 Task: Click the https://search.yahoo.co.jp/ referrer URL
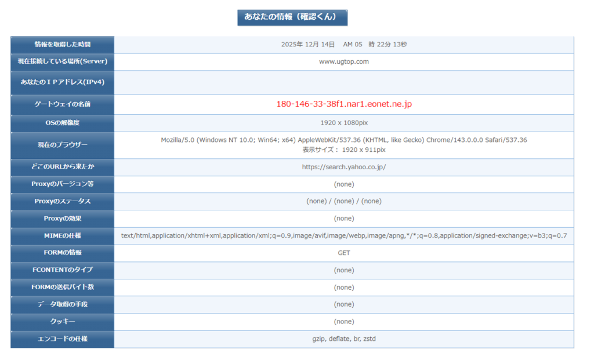(344, 167)
